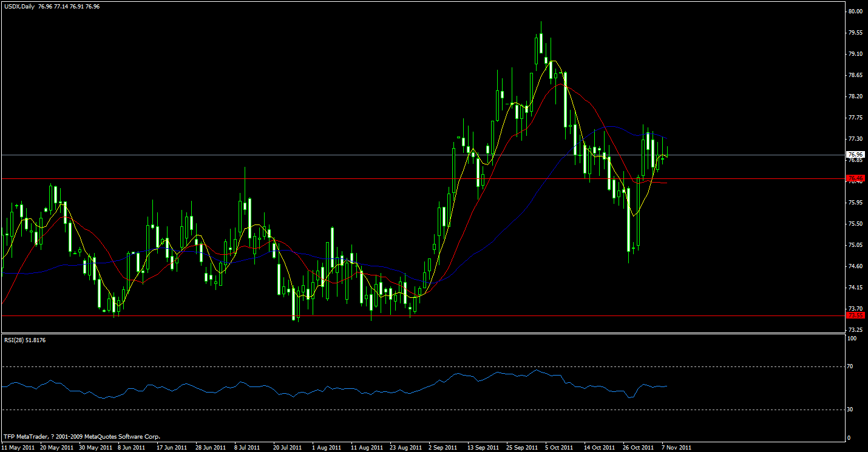Click the 5 Oct 2011 date label
The height and width of the screenshot is (452, 868).
[x=558, y=447]
